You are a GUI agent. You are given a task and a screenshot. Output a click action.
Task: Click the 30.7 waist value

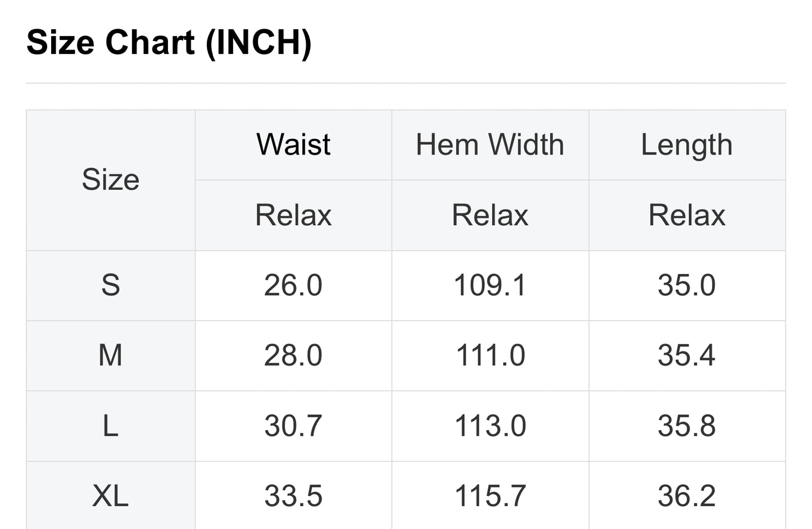293,426
